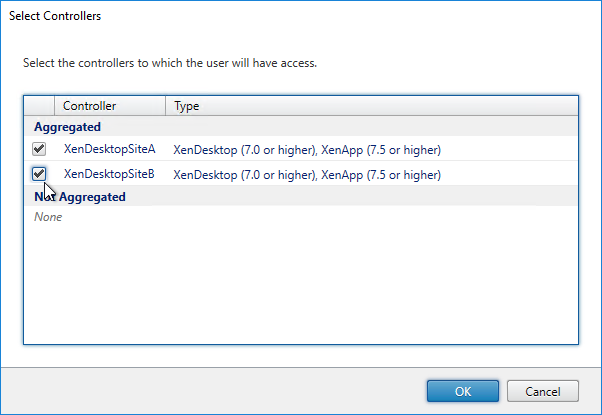Toggle the XenDesktopSiteB checkbox
602x415 pixels.
[39, 174]
